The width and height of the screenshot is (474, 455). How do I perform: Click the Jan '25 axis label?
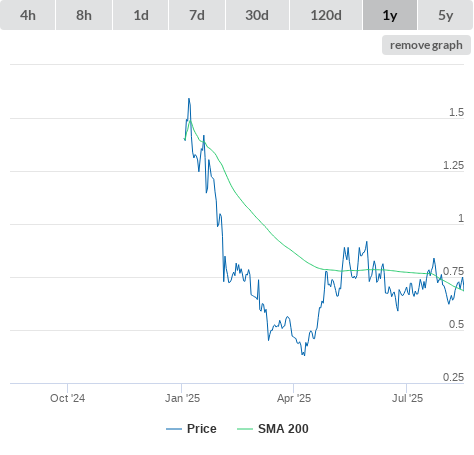(x=182, y=398)
